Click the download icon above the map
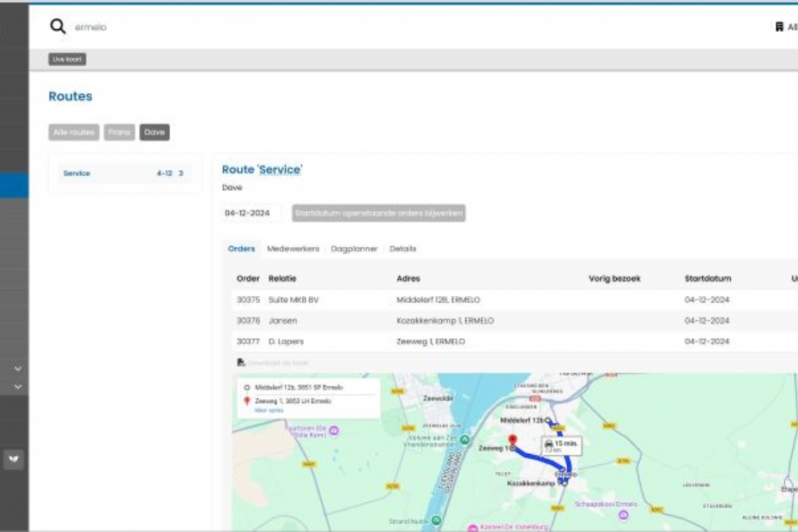The width and height of the screenshot is (798, 532). [241, 363]
